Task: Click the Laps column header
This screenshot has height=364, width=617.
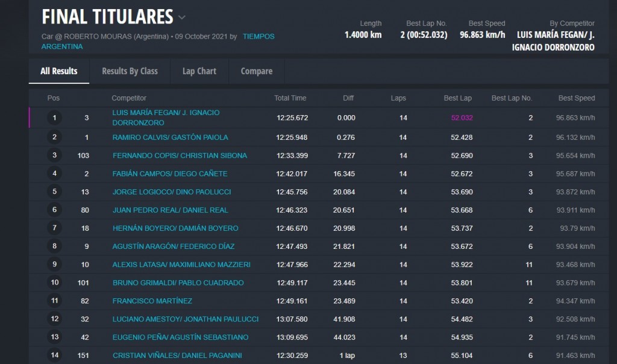Action: point(398,98)
